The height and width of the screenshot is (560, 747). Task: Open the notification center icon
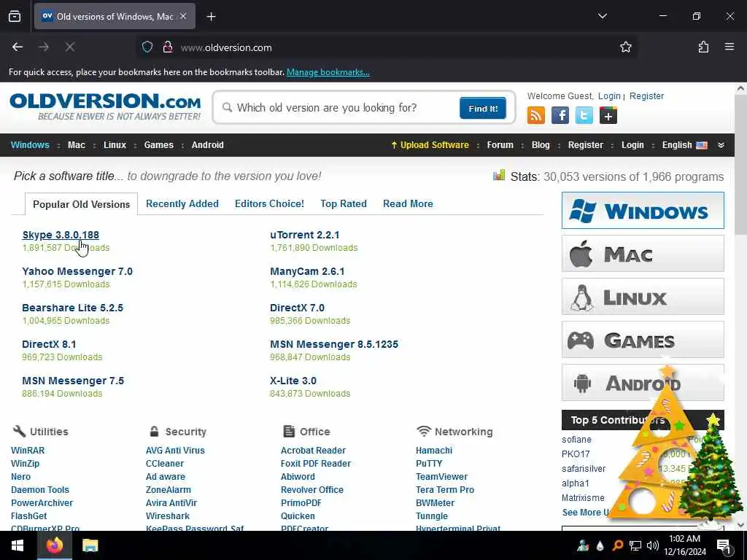(x=724, y=546)
